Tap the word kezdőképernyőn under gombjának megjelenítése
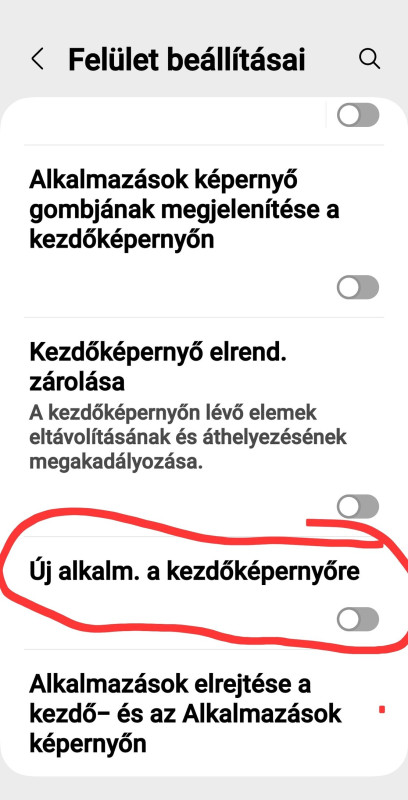 pyautogui.click(x=121, y=240)
